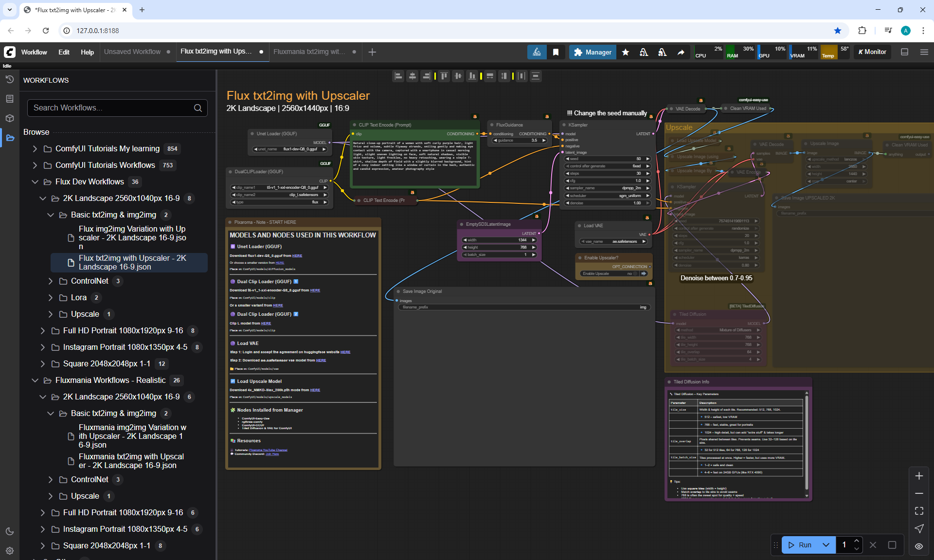Click the Search Workflows input field

(x=112, y=108)
